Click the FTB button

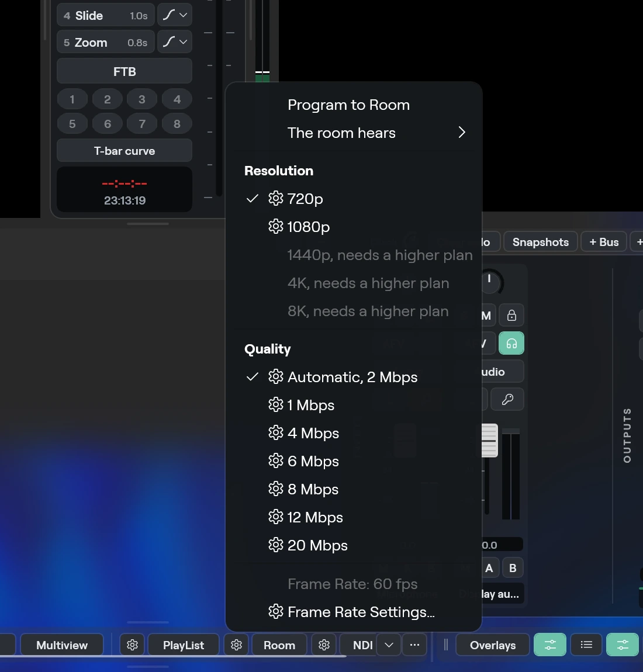point(125,71)
